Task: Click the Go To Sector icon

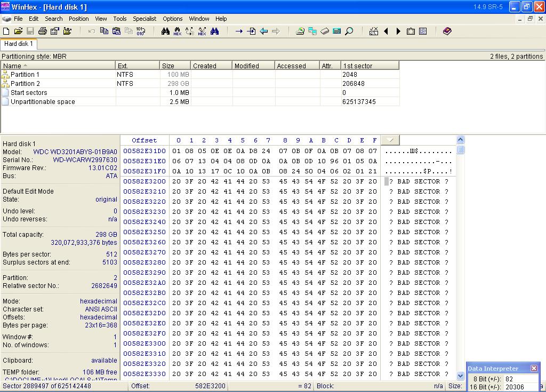Action: (x=251, y=31)
